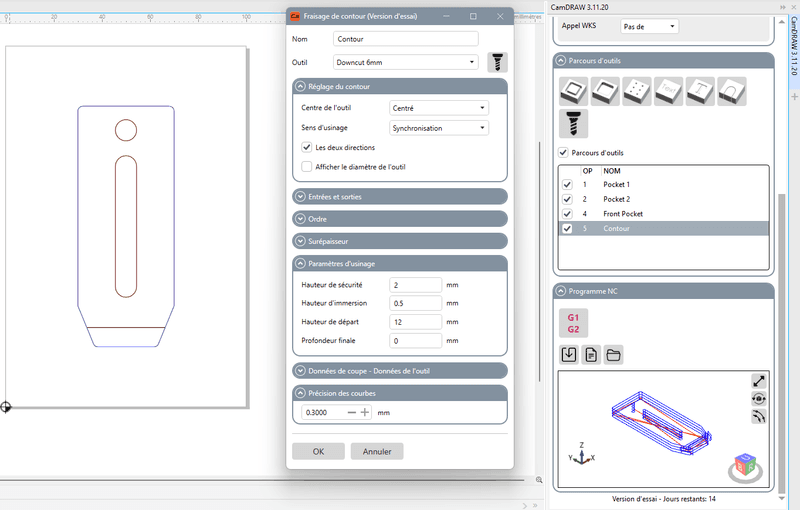This screenshot has height=510, width=800.
Task: Click the G1 G2 generate NC code button
Action: [x=573, y=323]
